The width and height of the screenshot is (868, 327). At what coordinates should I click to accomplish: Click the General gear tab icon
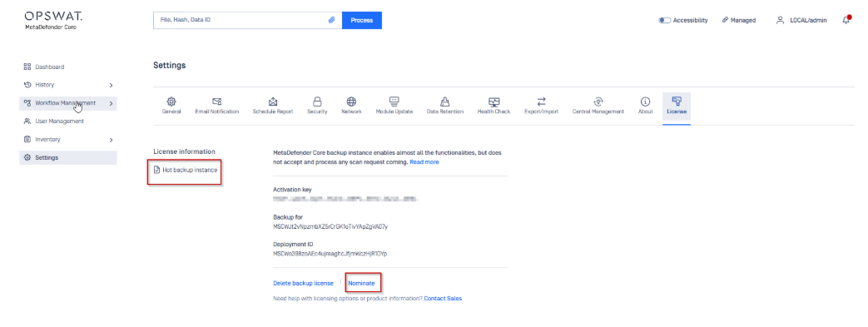[x=171, y=102]
